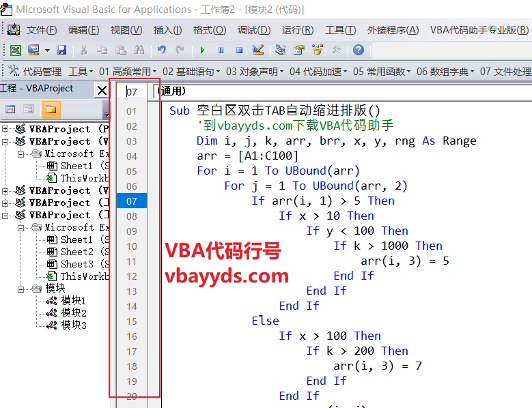
Task: Click highlighted line number 07
Action: [132, 201]
